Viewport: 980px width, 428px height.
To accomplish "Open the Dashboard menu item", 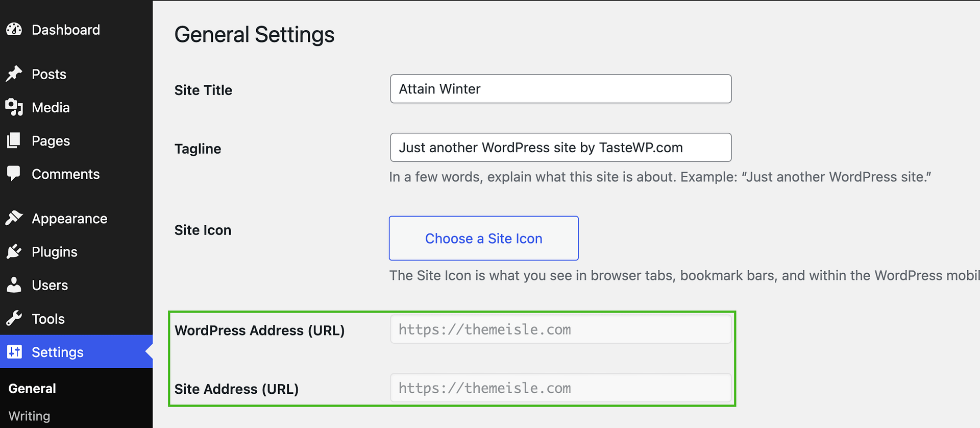I will click(x=66, y=30).
